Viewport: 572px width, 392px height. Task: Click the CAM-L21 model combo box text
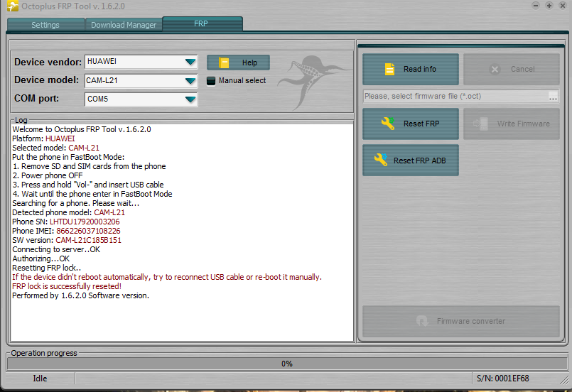click(102, 80)
